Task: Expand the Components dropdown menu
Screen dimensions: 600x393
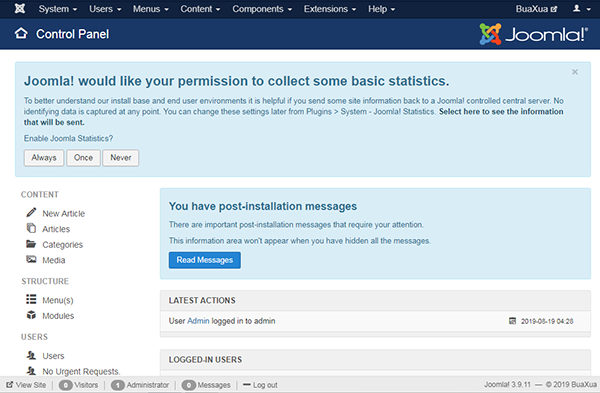Action: point(262,9)
